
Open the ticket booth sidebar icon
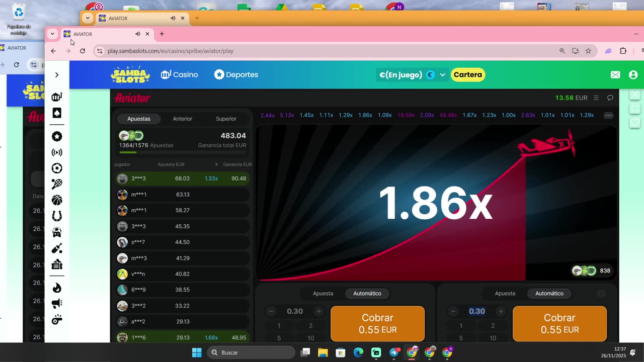click(x=57, y=264)
